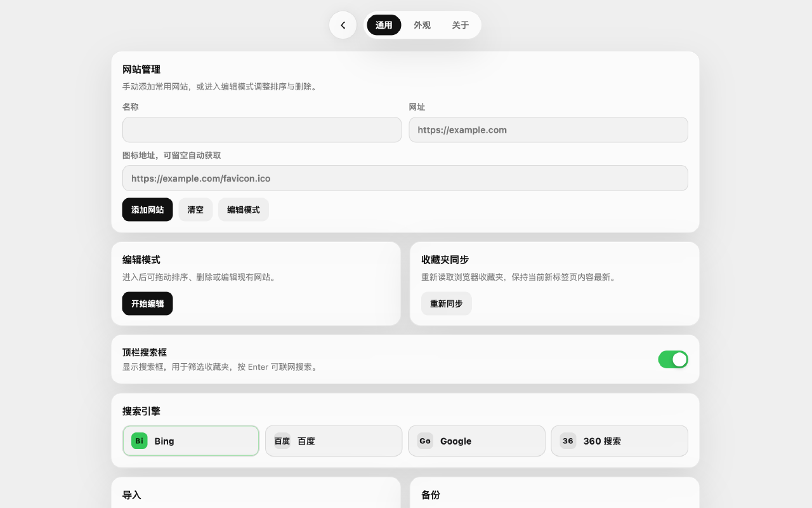Choose Google as search engine
812x508 pixels.
tap(476, 441)
